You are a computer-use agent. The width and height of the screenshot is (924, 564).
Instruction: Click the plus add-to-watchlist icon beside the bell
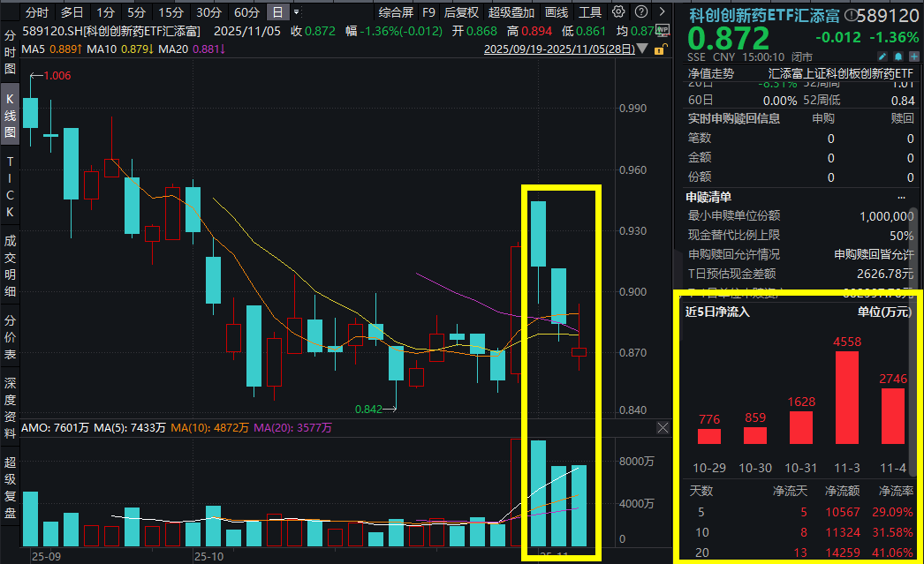[x=915, y=56]
